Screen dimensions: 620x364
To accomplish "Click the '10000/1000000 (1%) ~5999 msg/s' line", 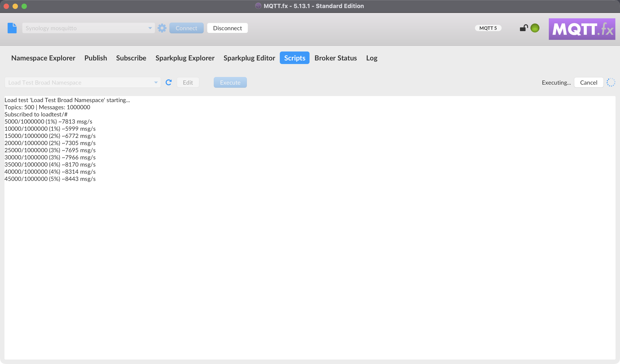I will click(x=50, y=128).
